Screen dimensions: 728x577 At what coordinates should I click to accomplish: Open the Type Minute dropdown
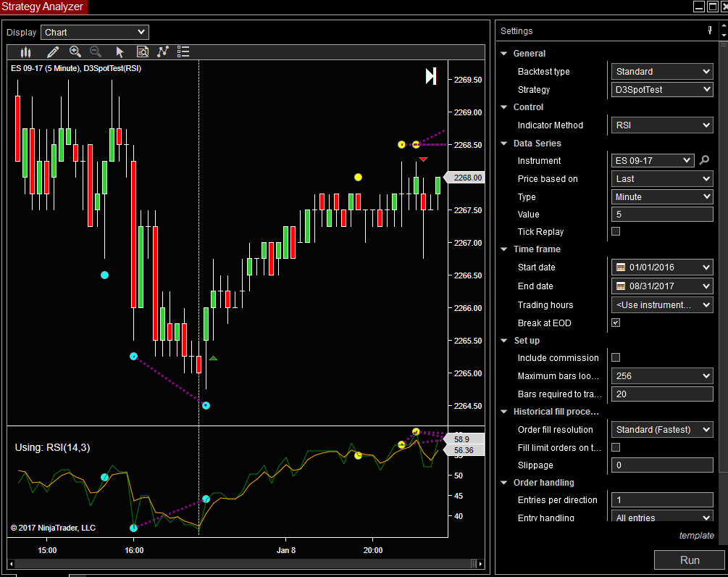click(662, 196)
